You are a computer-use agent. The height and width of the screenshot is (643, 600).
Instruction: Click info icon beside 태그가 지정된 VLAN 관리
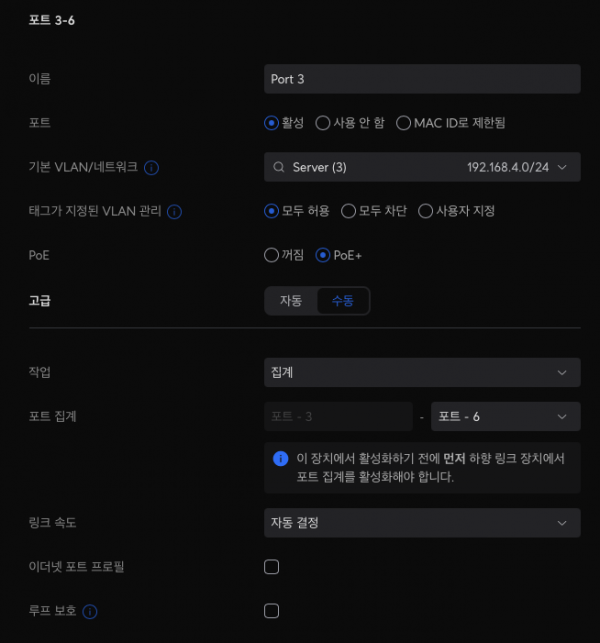[174, 211]
